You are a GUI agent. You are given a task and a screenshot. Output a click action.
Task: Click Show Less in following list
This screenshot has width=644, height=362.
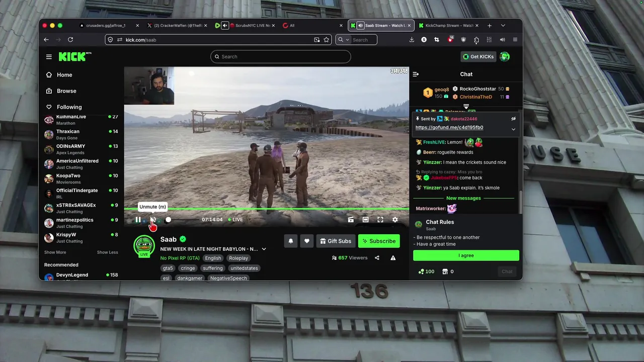click(x=108, y=252)
